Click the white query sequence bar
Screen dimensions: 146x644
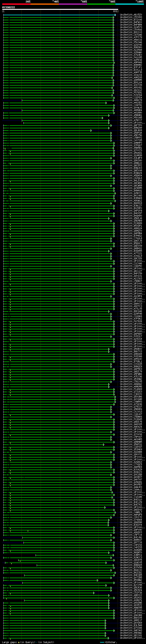(60, 9)
